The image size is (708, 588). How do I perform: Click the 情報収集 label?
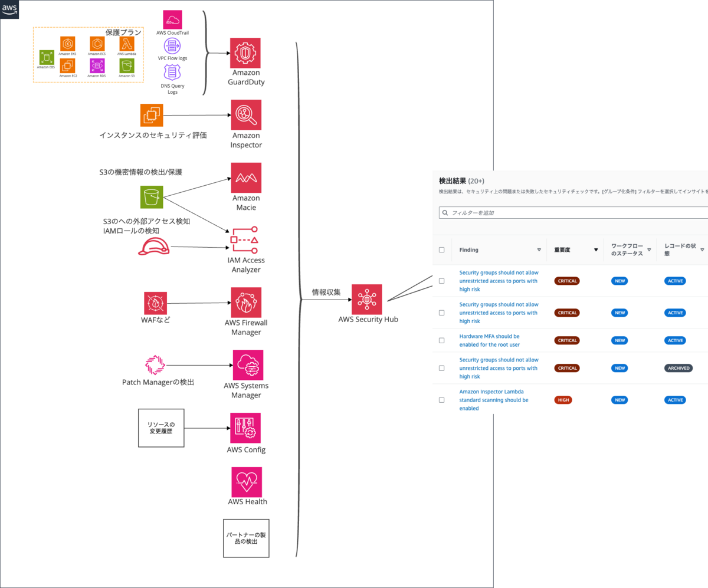pyautogui.click(x=326, y=292)
